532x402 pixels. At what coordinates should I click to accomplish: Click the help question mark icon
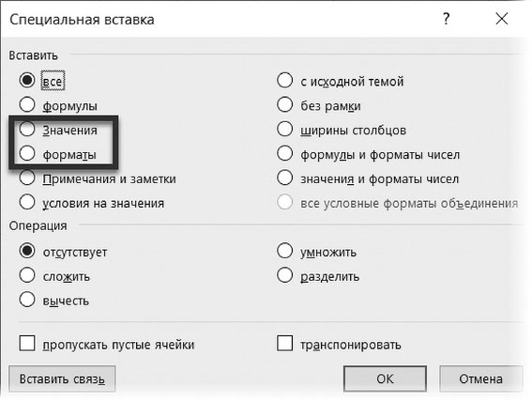pos(447,19)
